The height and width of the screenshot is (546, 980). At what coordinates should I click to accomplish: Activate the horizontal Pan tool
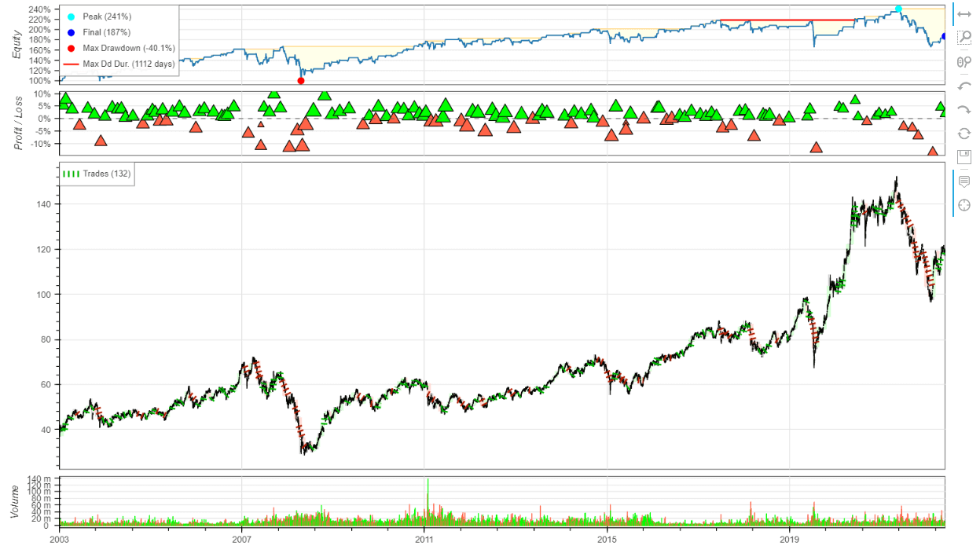coord(964,13)
